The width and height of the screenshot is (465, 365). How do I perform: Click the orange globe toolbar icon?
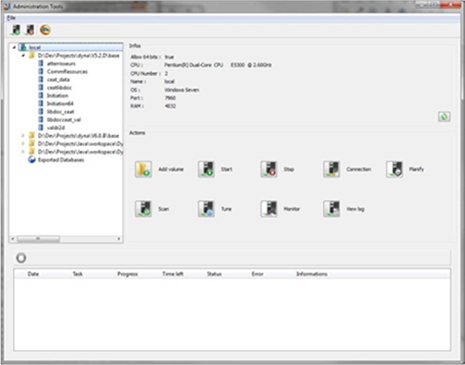(45, 30)
